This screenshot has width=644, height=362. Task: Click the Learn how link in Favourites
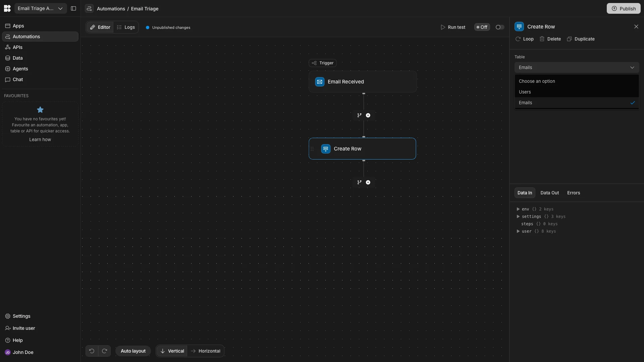[x=40, y=139]
